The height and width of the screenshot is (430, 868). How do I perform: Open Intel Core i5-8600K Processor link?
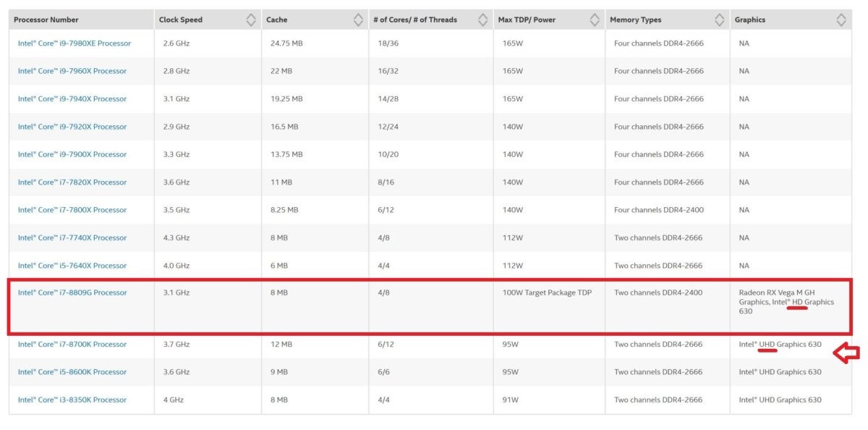click(72, 372)
